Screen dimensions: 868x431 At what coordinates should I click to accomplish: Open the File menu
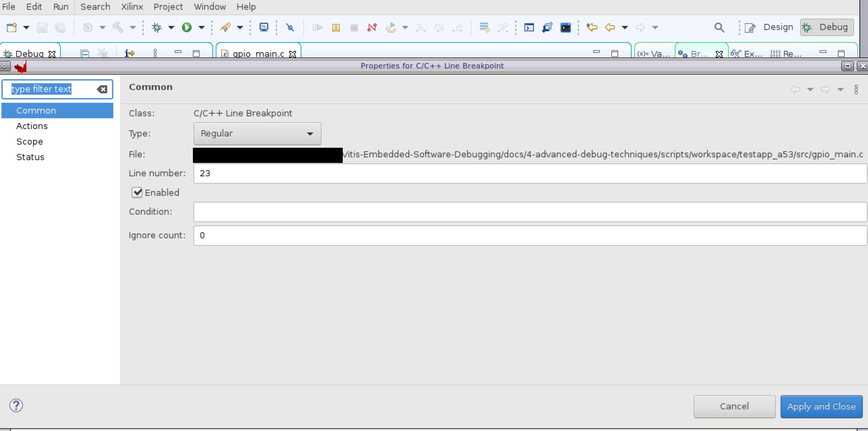[x=9, y=7]
